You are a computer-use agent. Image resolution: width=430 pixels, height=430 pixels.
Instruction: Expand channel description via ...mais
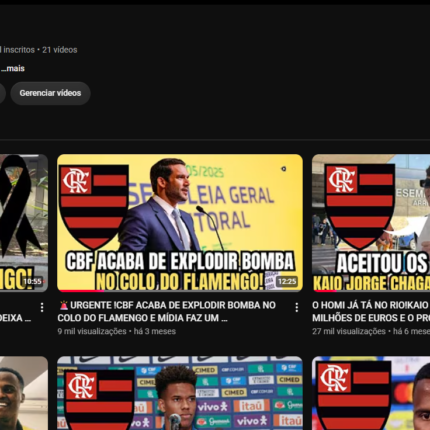13,69
